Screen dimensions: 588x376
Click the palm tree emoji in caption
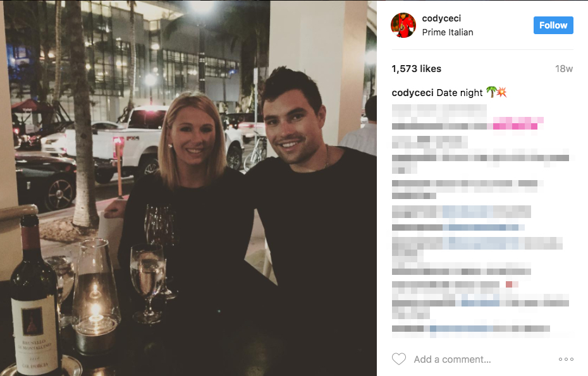[491, 92]
